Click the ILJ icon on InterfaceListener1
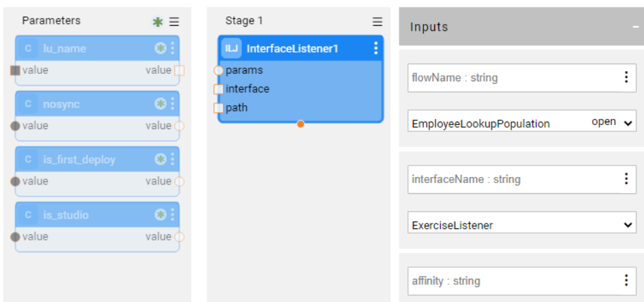The width and height of the screenshot is (644, 302). tap(232, 49)
